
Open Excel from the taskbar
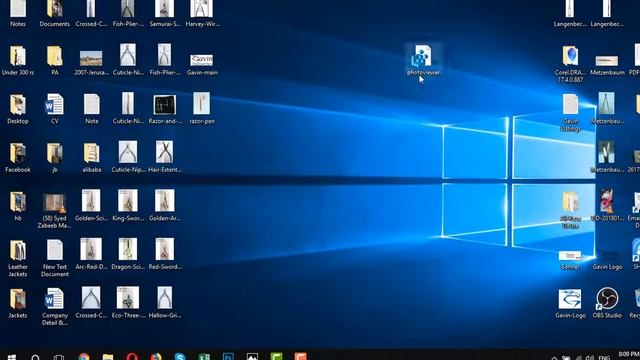tap(204, 357)
